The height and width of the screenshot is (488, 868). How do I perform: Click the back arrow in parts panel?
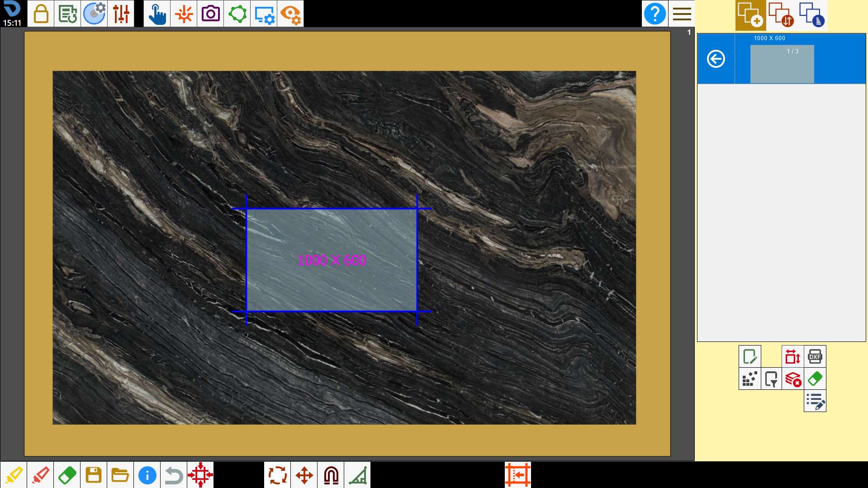tap(716, 59)
